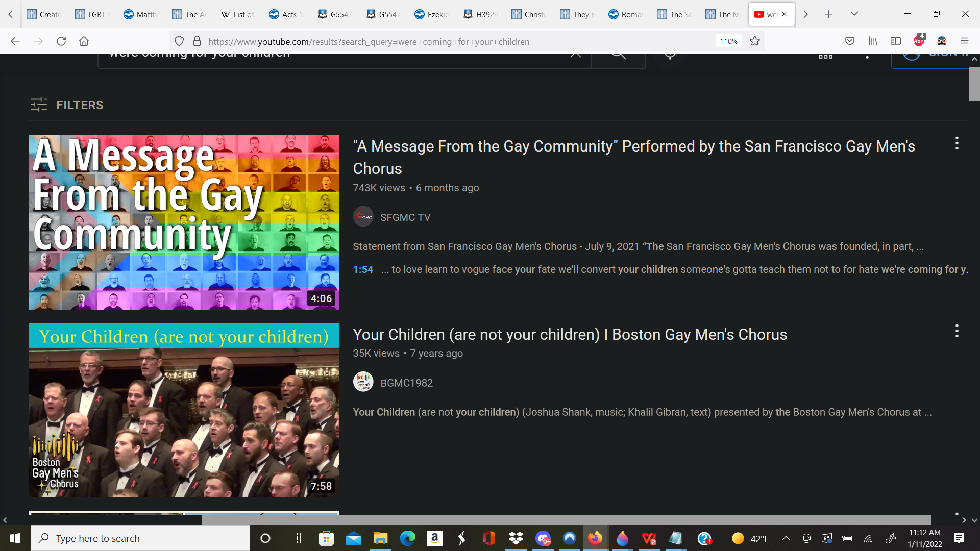Viewport: 980px width, 551px height.
Task: List all open tabs dropdown
Action: coord(854,14)
